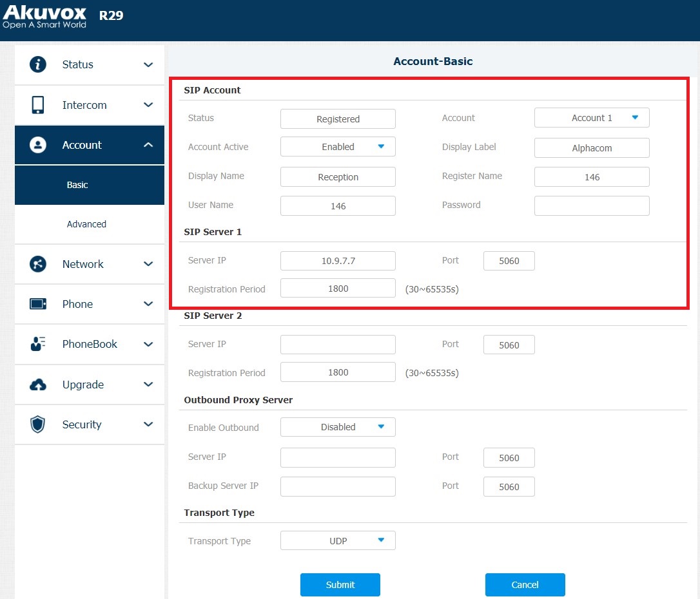Open the Account 1 selector dropdown
The width and height of the screenshot is (700, 599).
tap(592, 118)
